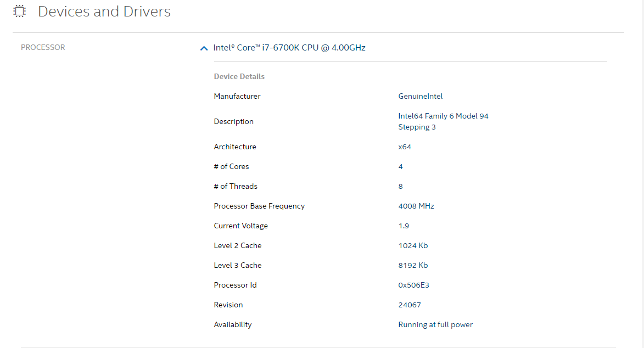Select the 8192 Kb value
Screen dimensions: 644x348
pos(413,265)
